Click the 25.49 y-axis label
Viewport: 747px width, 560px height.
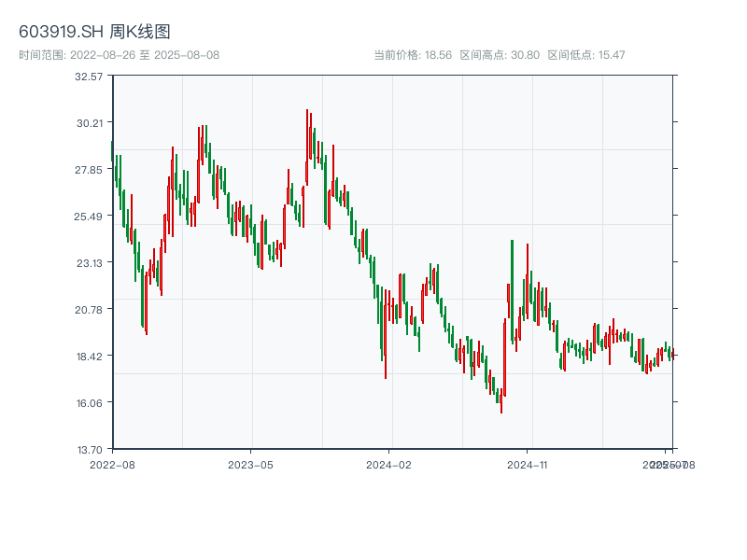pos(88,217)
